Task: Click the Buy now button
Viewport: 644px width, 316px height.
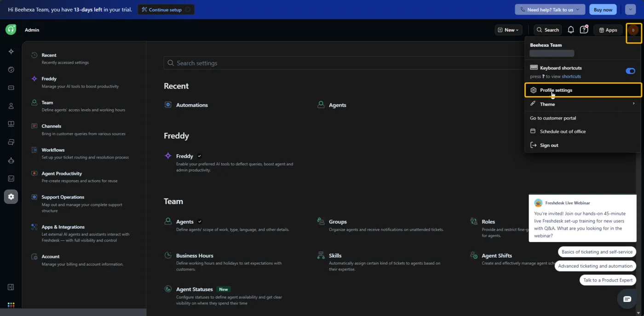Action: (603, 10)
